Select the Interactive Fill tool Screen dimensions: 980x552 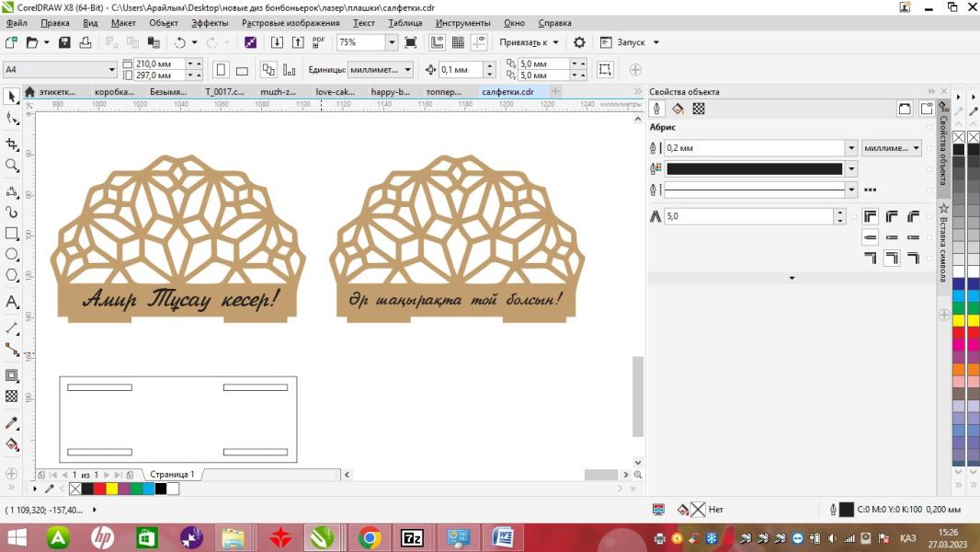coord(11,444)
